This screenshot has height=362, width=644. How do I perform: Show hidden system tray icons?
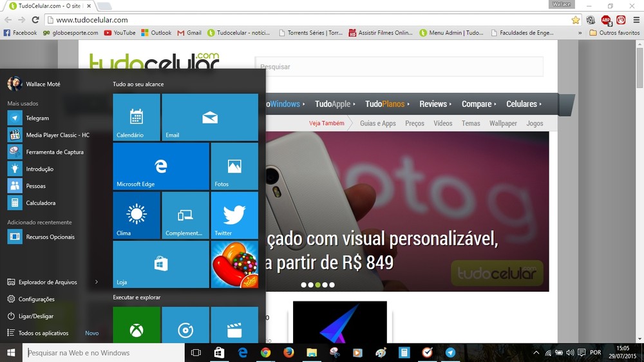[x=536, y=352]
